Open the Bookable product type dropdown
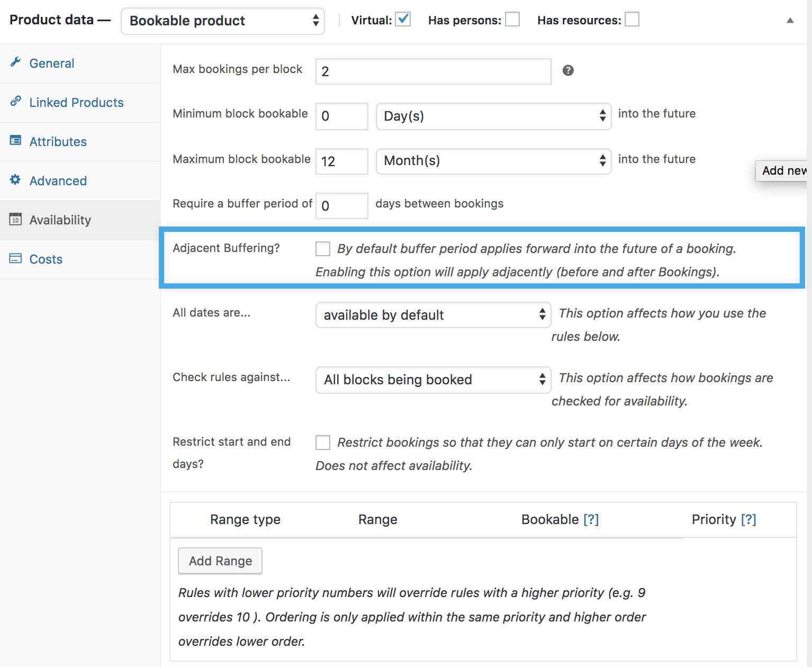 223,21
